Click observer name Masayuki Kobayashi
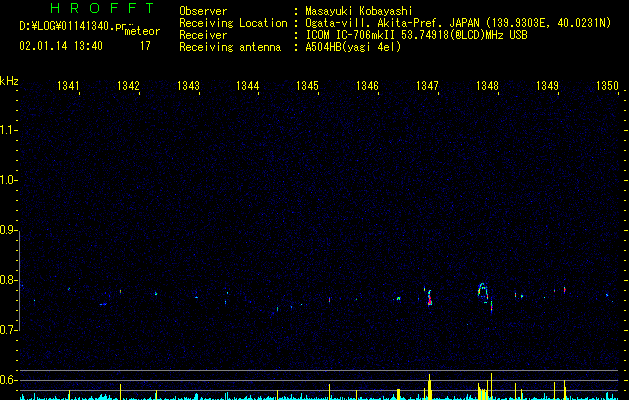The image size is (629, 400). coord(359,11)
